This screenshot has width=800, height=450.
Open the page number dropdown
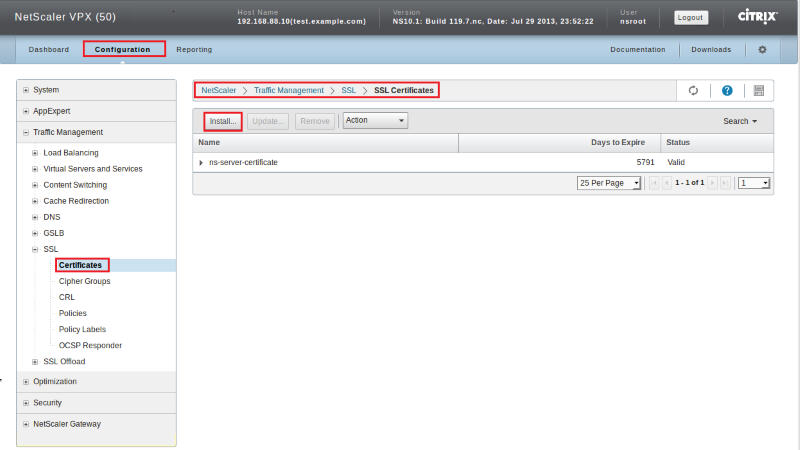754,183
